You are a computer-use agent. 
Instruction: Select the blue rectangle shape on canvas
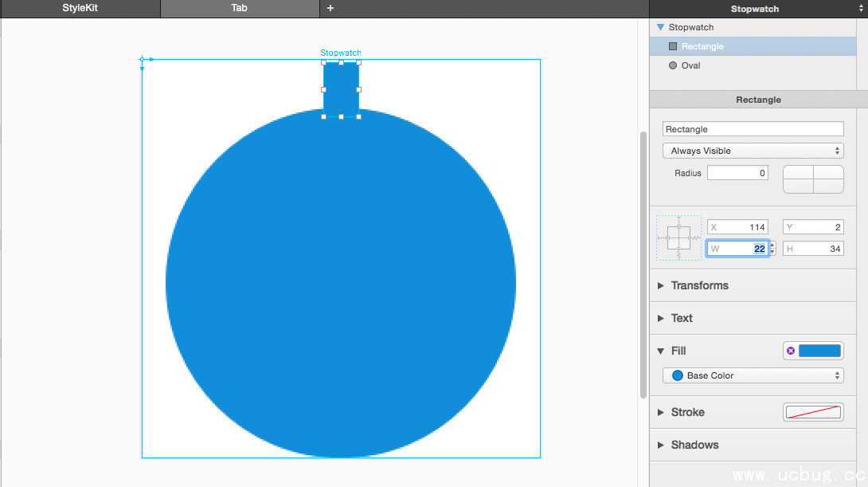coord(341,89)
